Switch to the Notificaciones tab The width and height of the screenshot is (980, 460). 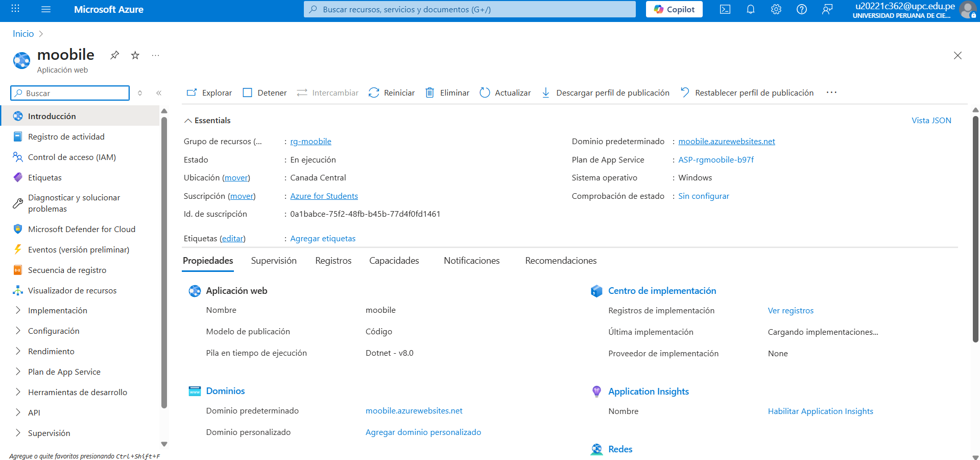(x=472, y=261)
